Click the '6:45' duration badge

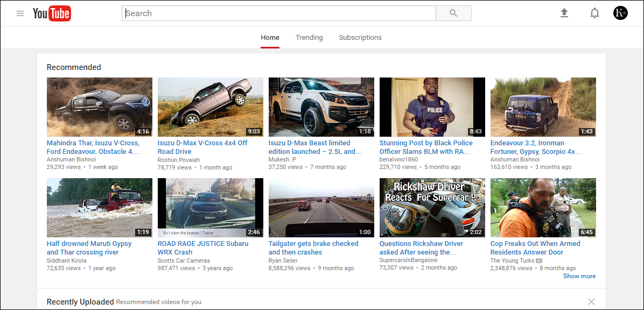click(x=586, y=232)
